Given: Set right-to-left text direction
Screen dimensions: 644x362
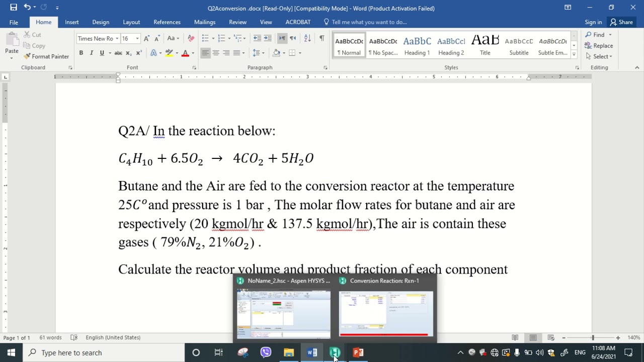Looking at the screenshot, I should coord(293,38).
